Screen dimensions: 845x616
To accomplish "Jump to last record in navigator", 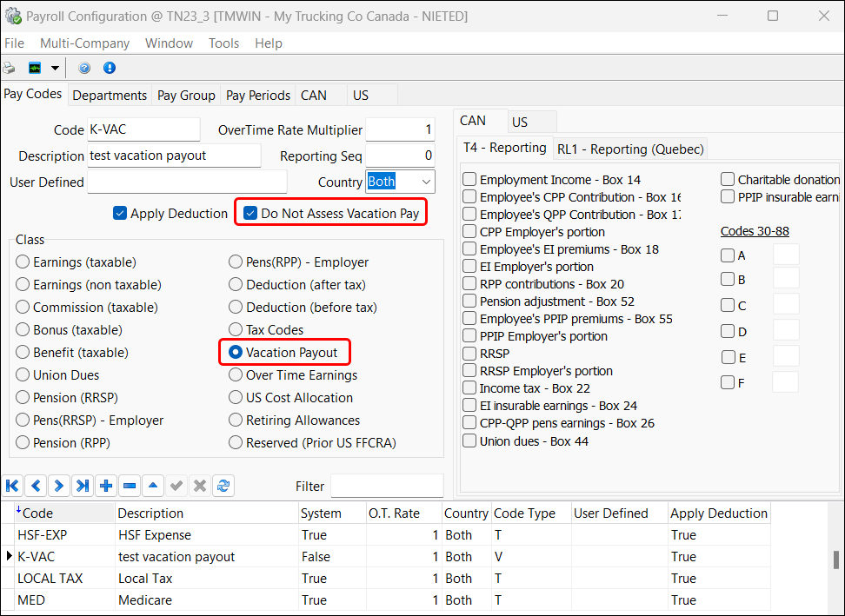I will tap(82, 486).
